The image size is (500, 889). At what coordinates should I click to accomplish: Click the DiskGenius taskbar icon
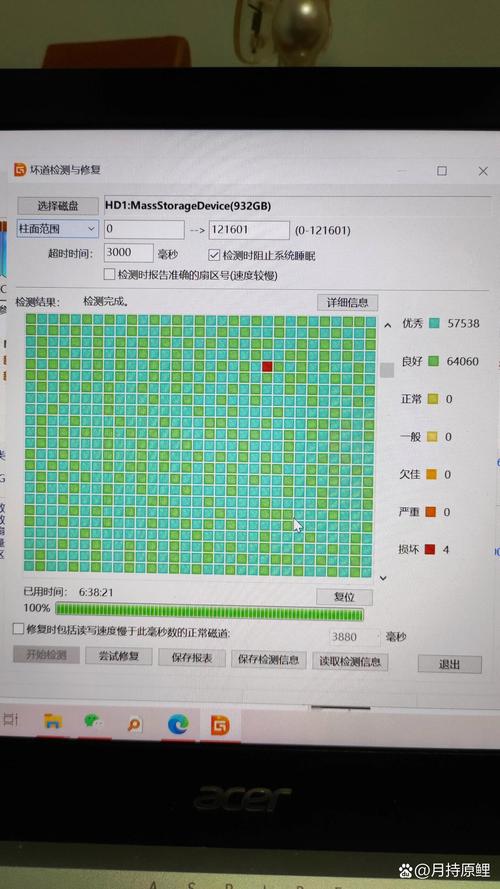click(x=220, y=725)
